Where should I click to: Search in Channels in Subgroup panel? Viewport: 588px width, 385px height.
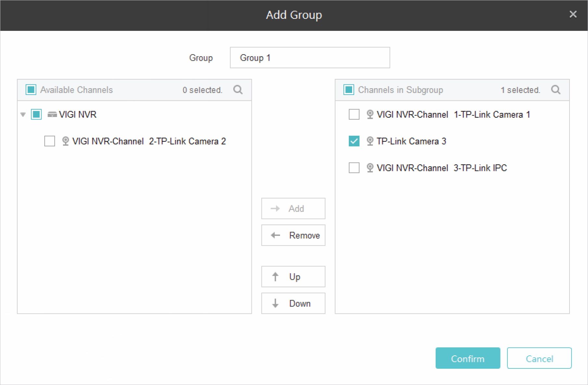(556, 90)
